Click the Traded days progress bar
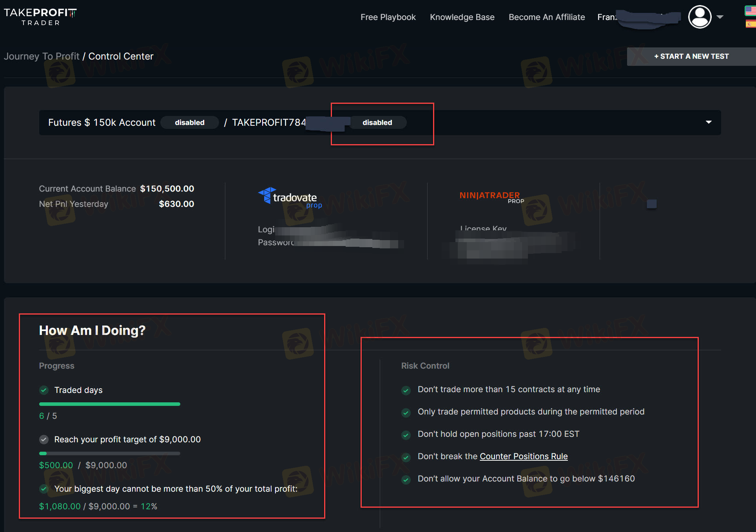 coord(109,404)
